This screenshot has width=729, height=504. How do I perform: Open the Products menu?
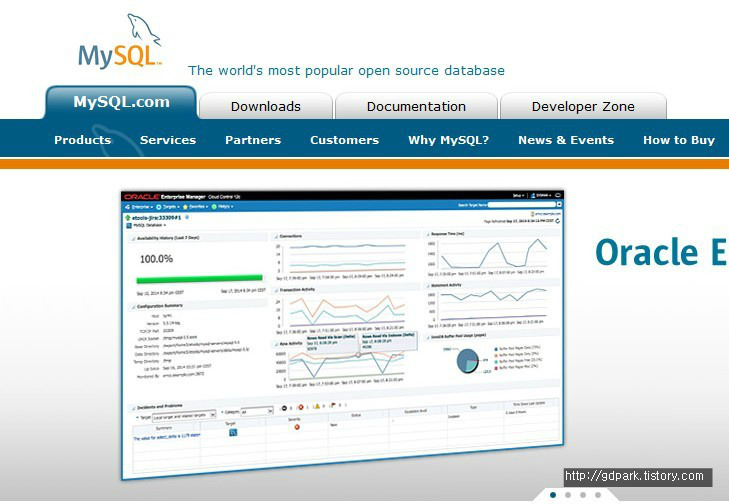pyautogui.click(x=82, y=140)
